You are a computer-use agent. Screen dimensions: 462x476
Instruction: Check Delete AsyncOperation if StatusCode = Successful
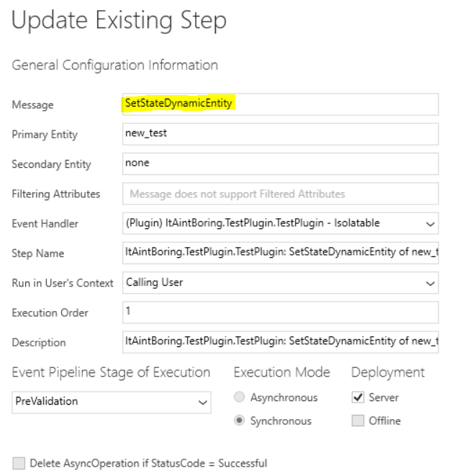coord(19,463)
